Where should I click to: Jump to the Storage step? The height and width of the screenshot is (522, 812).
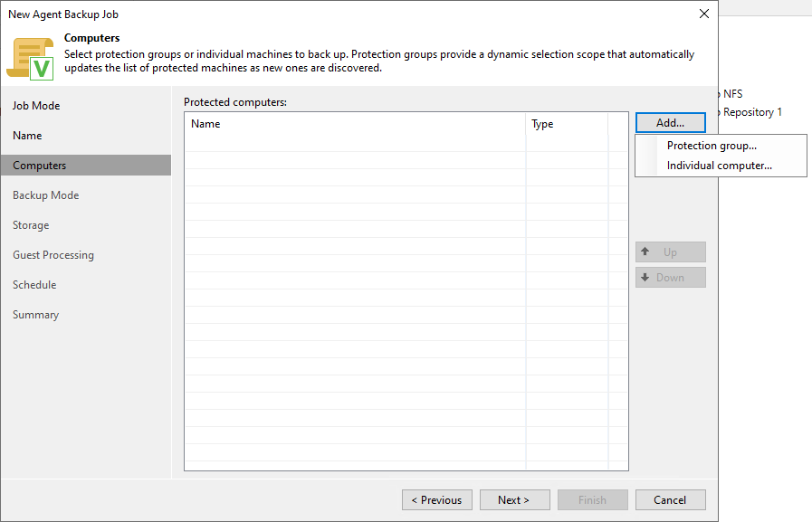(31, 225)
